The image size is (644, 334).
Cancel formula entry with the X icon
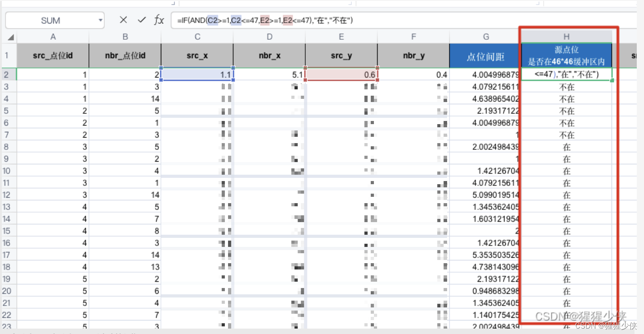click(123, 20)
